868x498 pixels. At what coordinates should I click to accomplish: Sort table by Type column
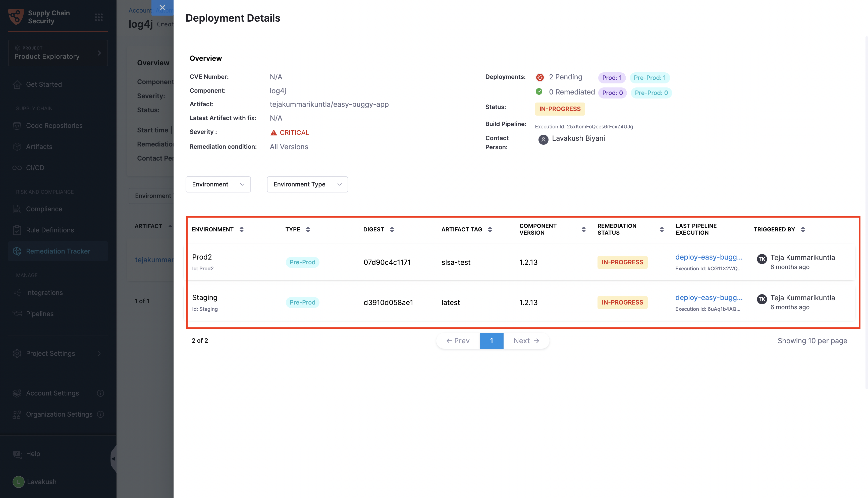(308, 229)
